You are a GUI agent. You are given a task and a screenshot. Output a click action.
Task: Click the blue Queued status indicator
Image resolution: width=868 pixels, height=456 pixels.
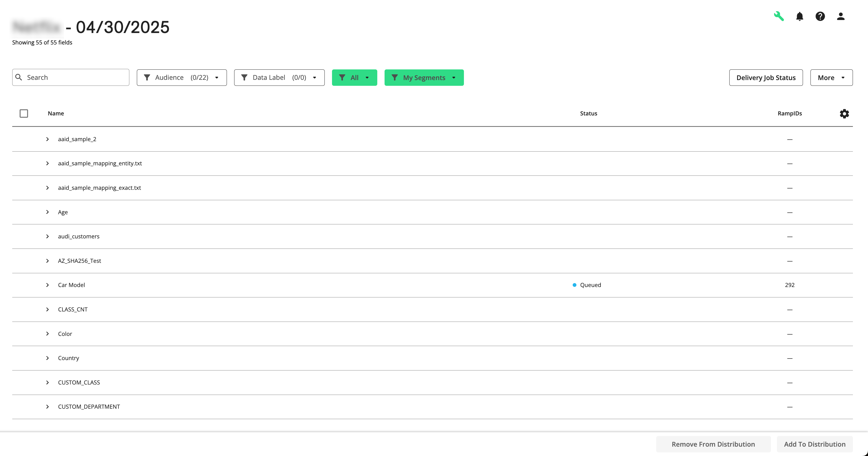tap(575, 285)
